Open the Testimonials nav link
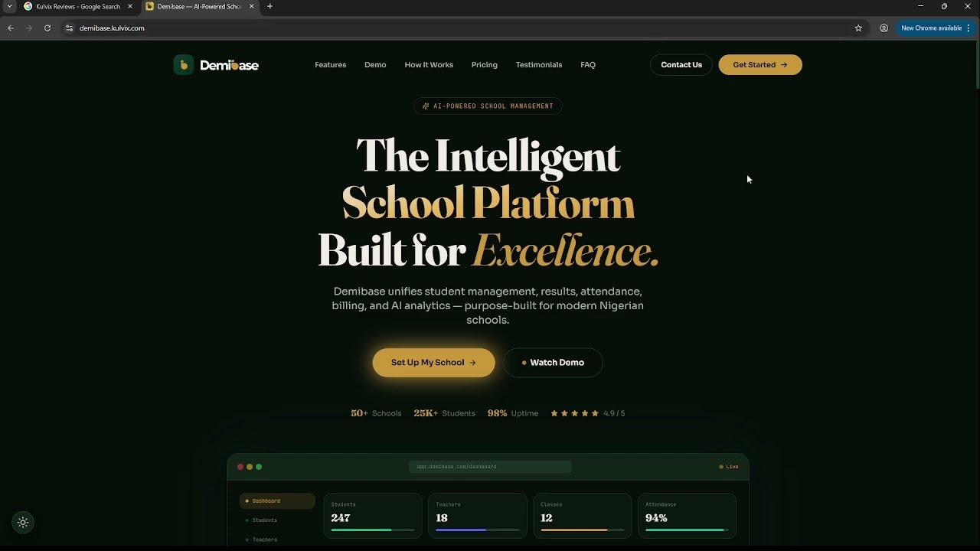Image resolution: width=980 pixels, height=551 pixels. [539, 65]
